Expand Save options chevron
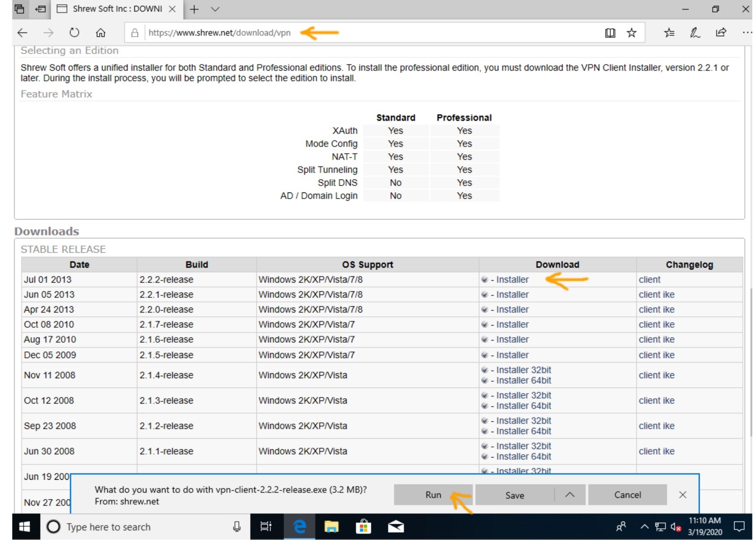Image resolution: width=756 pixels, height=540 pixels. 570,495
